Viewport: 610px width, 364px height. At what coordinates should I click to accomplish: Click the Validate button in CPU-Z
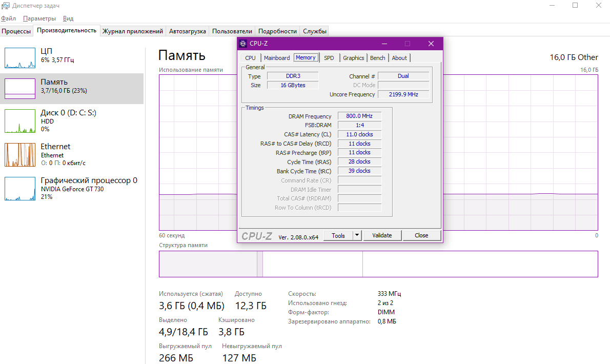pos(382,236)
